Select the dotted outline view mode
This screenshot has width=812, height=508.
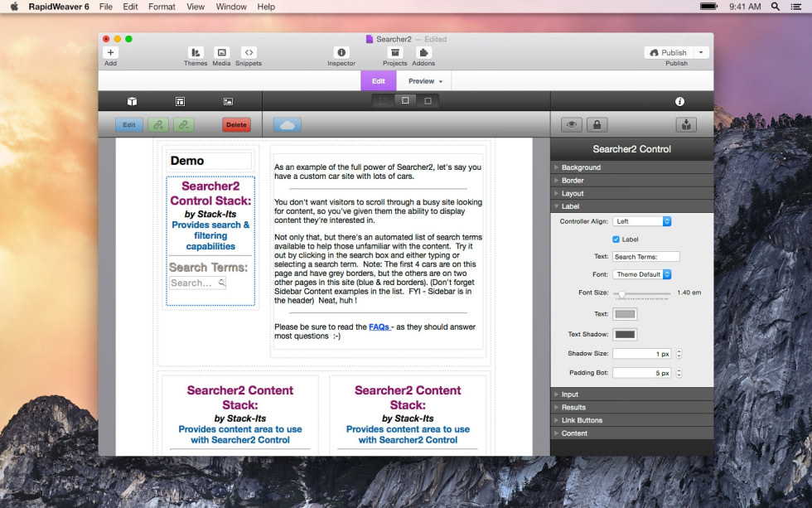tap(405, 101)
